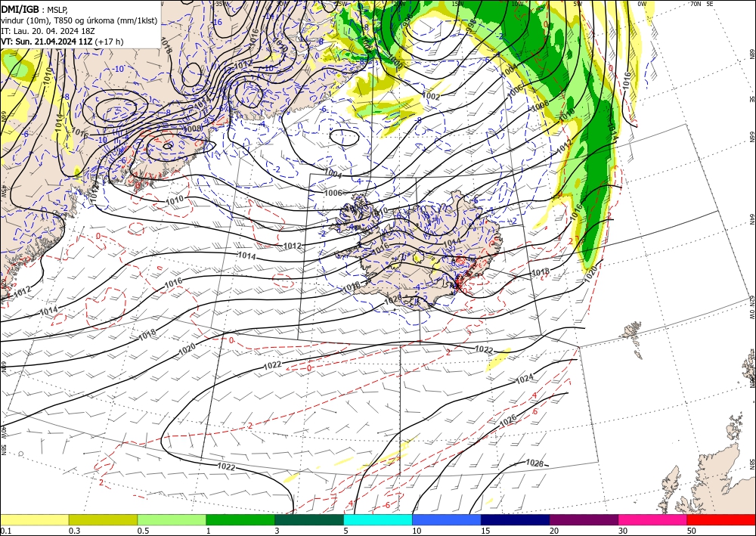This screenshot has height=536, width=756.
Task: Select the navy 15 mm legend swatch
Action: tap(516, 519)
